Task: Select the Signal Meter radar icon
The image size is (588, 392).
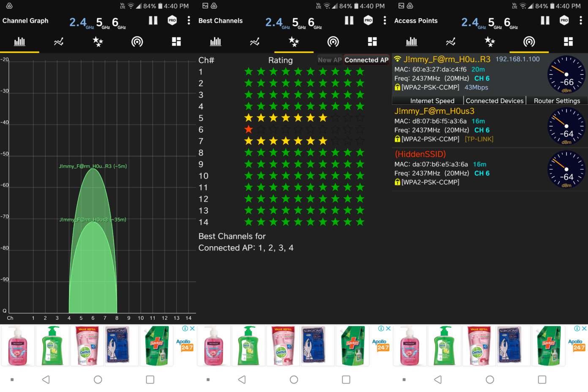Action: (x=528, y=41)
